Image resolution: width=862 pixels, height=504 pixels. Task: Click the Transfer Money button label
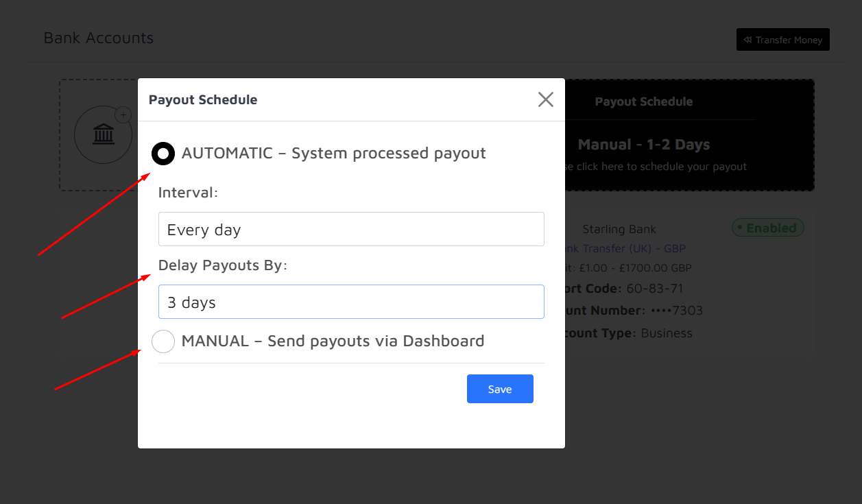[x=789, y=40]
